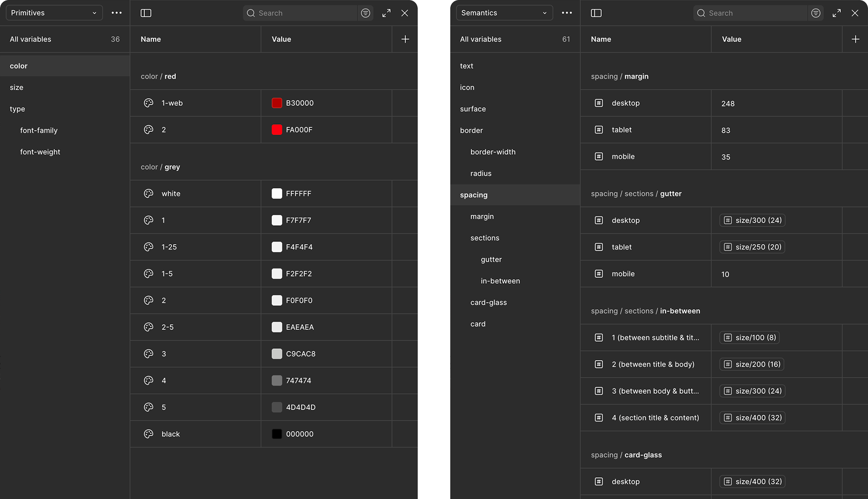Click the '2 (between title & body)' variable name
Screen dimensions: 868x499
coord(653,364)
